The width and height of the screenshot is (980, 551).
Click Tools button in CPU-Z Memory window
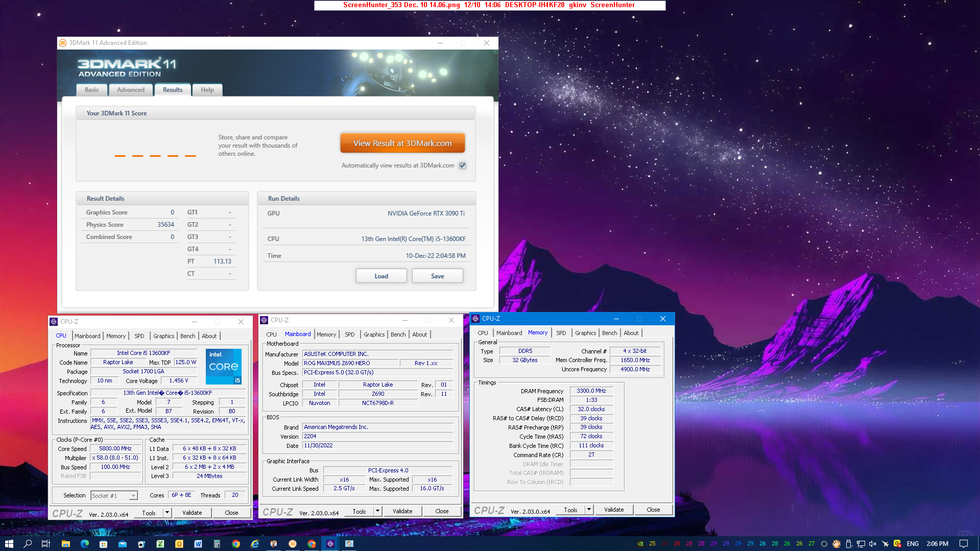tap(570, 510)
